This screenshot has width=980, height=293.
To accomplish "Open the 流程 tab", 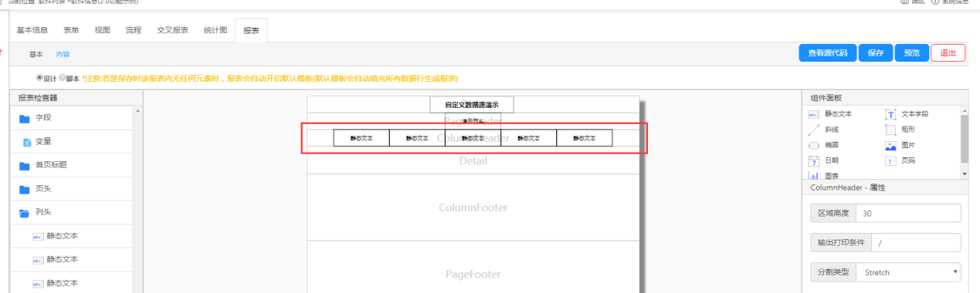I will coord(133,30).
